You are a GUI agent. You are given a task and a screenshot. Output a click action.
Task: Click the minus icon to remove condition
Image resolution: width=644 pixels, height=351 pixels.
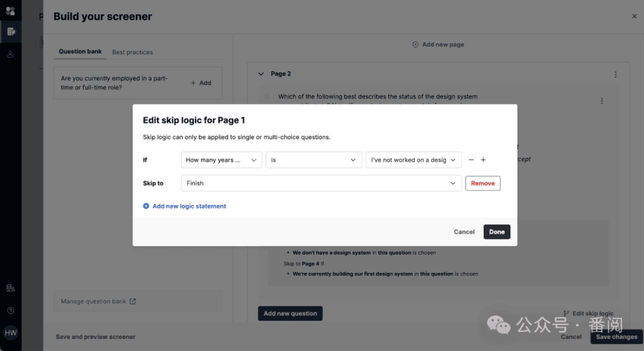click(x=471, y=160)
